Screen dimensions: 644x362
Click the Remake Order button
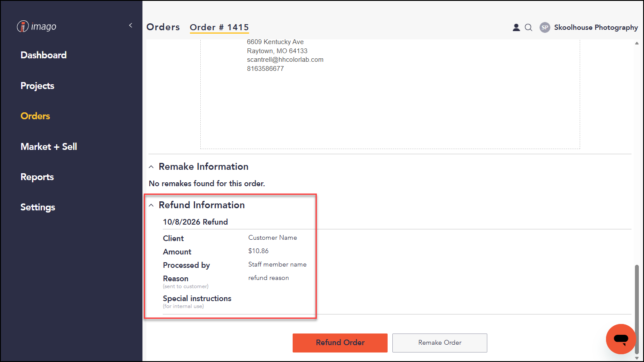(x=440, y=343)
